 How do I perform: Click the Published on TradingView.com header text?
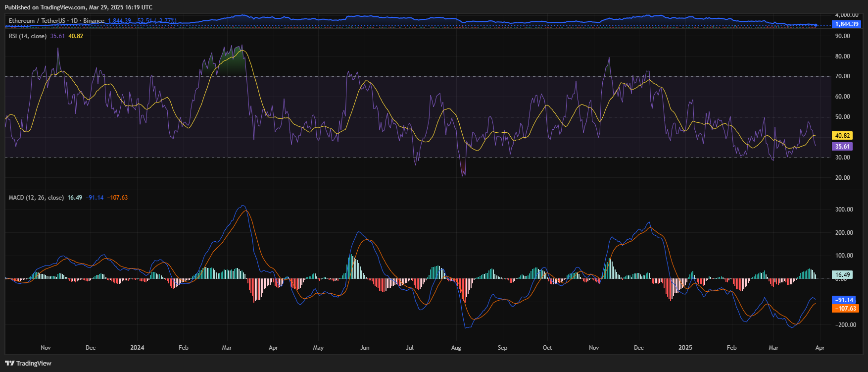pyautogui.click(x=79, y=7)
